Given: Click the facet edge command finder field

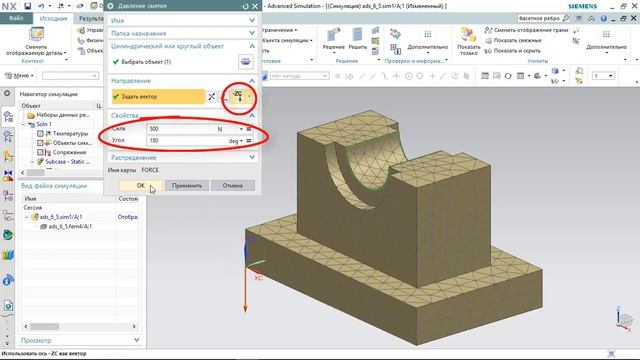Looking at the screenshot, I should (x=539, y=18).
